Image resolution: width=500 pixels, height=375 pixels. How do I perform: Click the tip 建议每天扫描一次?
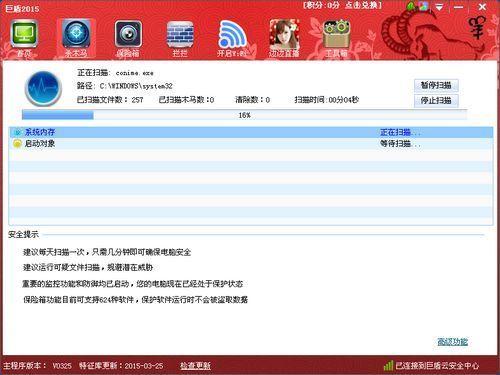point(107,252)
